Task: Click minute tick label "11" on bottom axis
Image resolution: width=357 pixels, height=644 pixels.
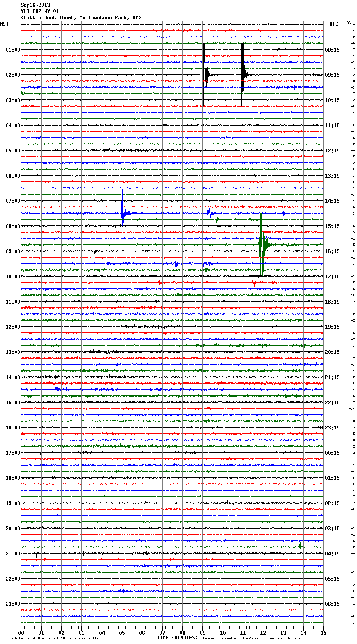Action: (243, 633)
